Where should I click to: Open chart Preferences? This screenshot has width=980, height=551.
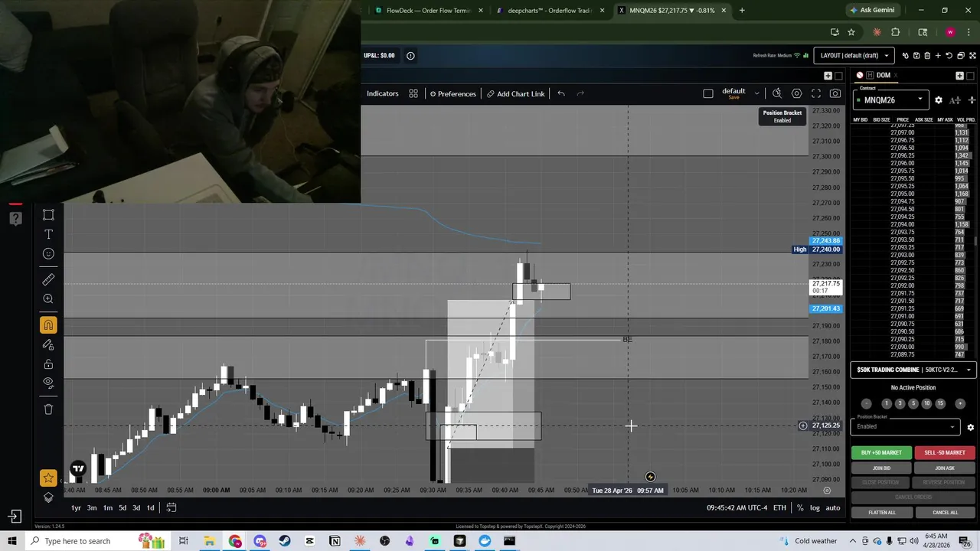click(453, 93)
